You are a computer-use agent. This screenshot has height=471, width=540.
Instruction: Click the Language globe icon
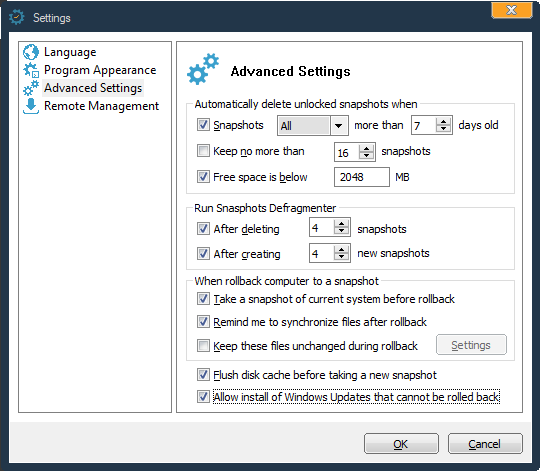coord(31,52)
